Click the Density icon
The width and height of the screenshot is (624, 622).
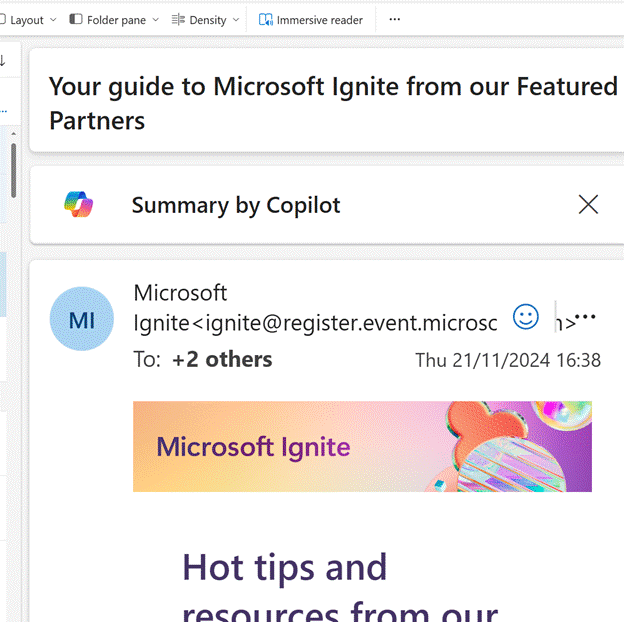tap(178, 19)
